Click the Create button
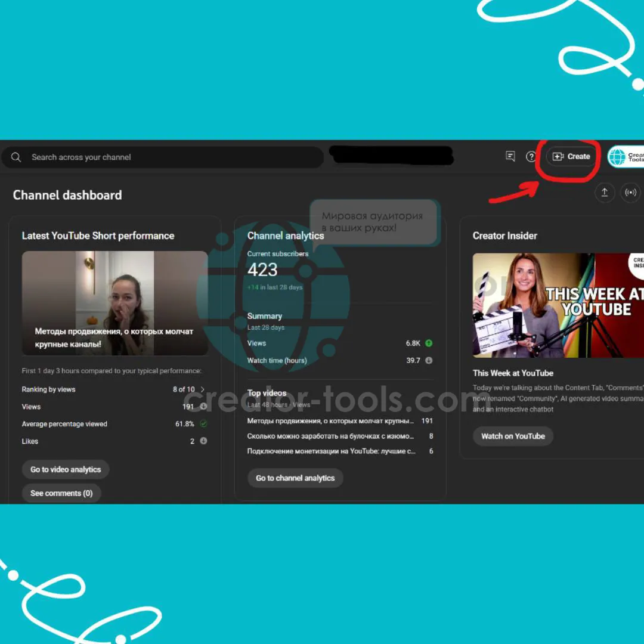644x644 pixels. click(x=571, y=156)
